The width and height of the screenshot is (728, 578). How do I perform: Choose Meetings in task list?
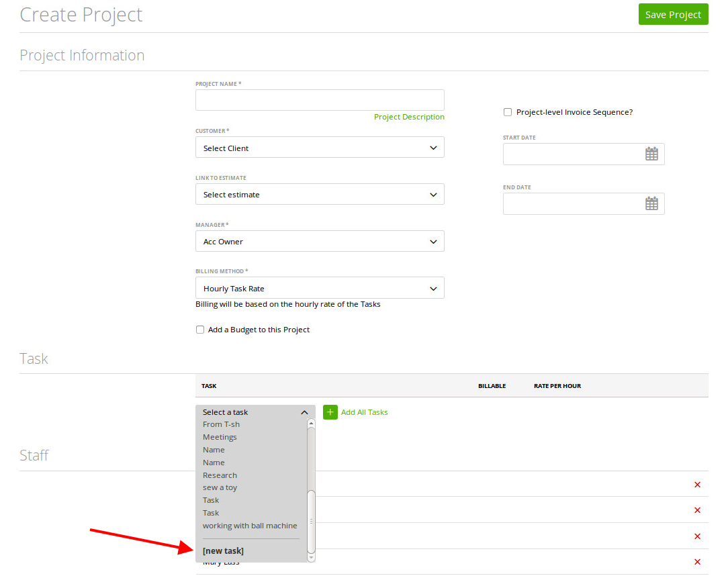[220, 437]
